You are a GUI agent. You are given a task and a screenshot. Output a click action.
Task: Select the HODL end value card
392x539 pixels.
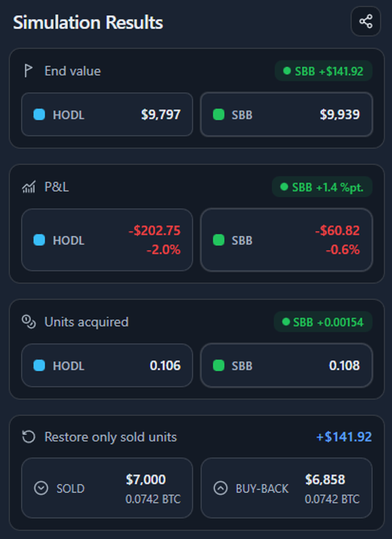(107, 114)
